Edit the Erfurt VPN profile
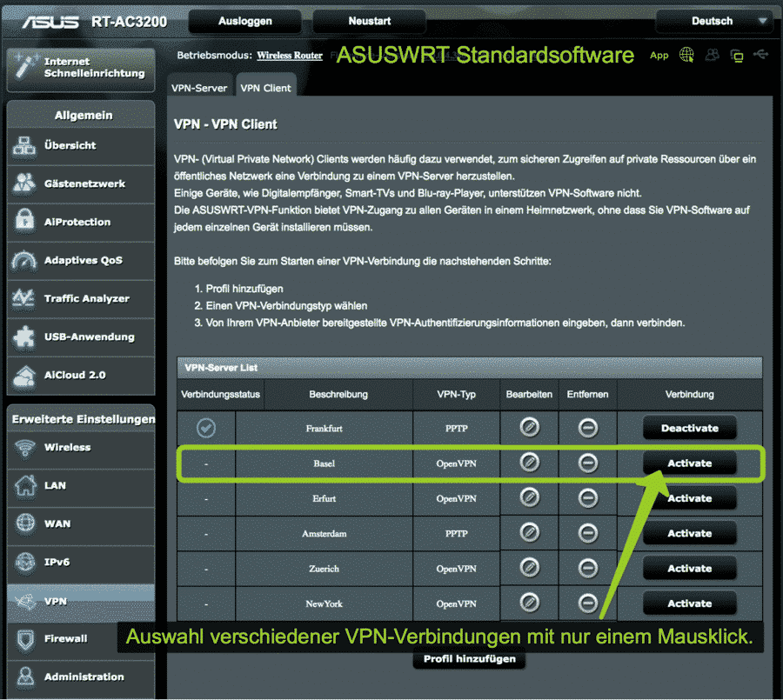Image resolution: width=783 pixels, height=700 pixels. pos(529,497)
